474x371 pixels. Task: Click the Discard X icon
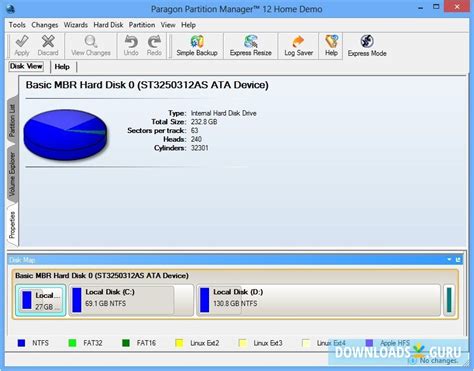[48, 42]
